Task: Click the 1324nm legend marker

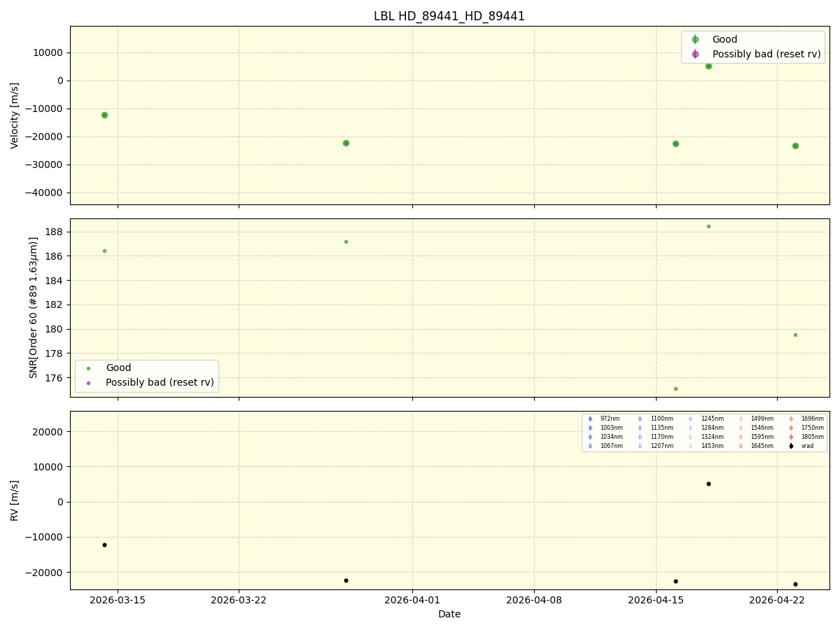Action: [x=690, y=437]
